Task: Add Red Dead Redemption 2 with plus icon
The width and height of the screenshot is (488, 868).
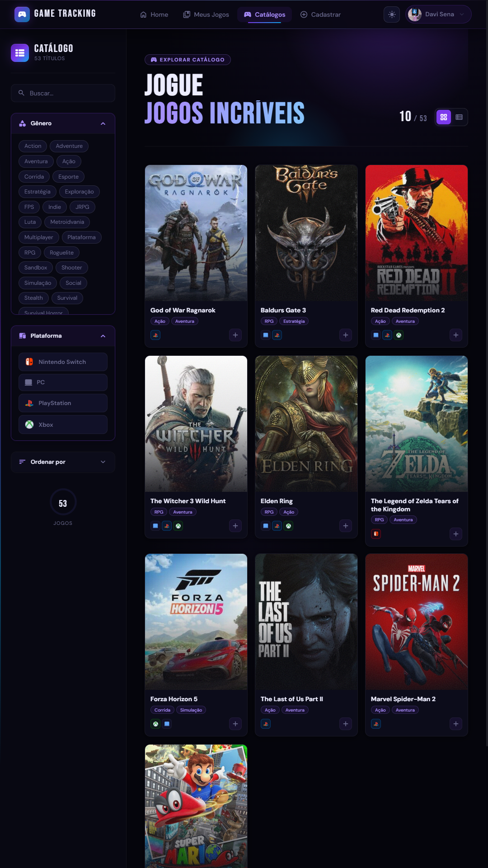Action: coord(456,335)
